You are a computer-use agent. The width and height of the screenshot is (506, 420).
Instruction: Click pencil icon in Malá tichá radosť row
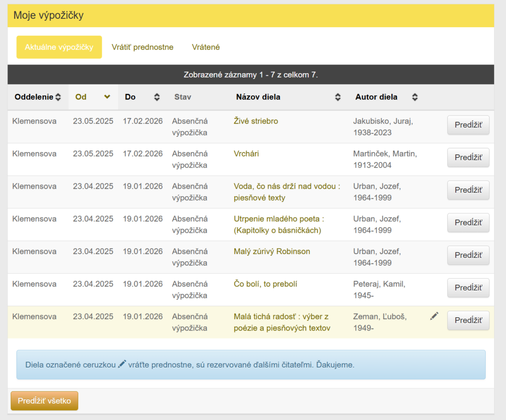click(x=434, y=316)
